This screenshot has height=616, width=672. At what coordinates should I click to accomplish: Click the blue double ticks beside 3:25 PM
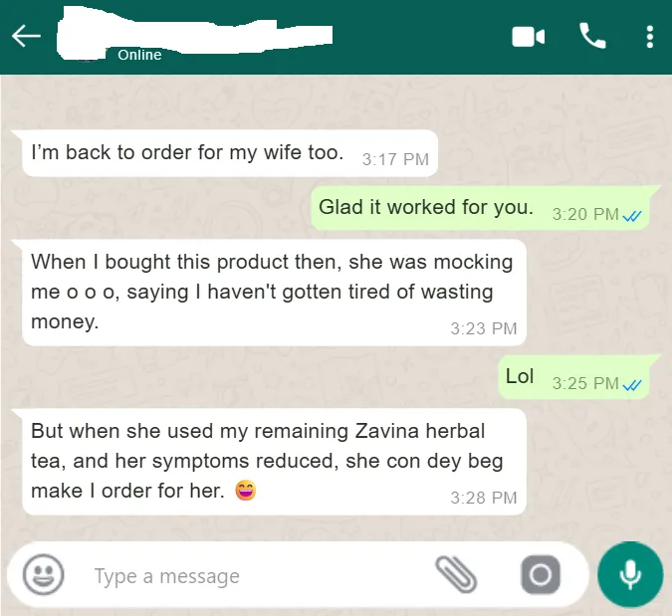tap(632, 385)
